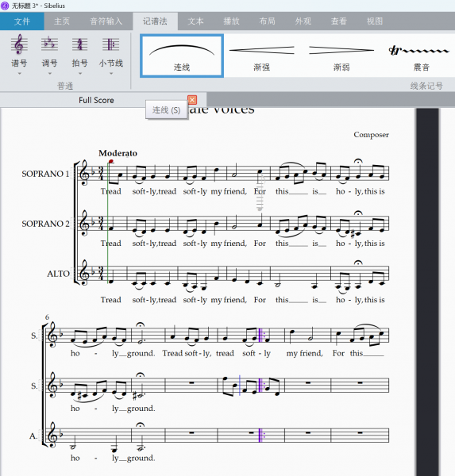Switch to the 播放 ribbon tab

click(x=231, y=21)
